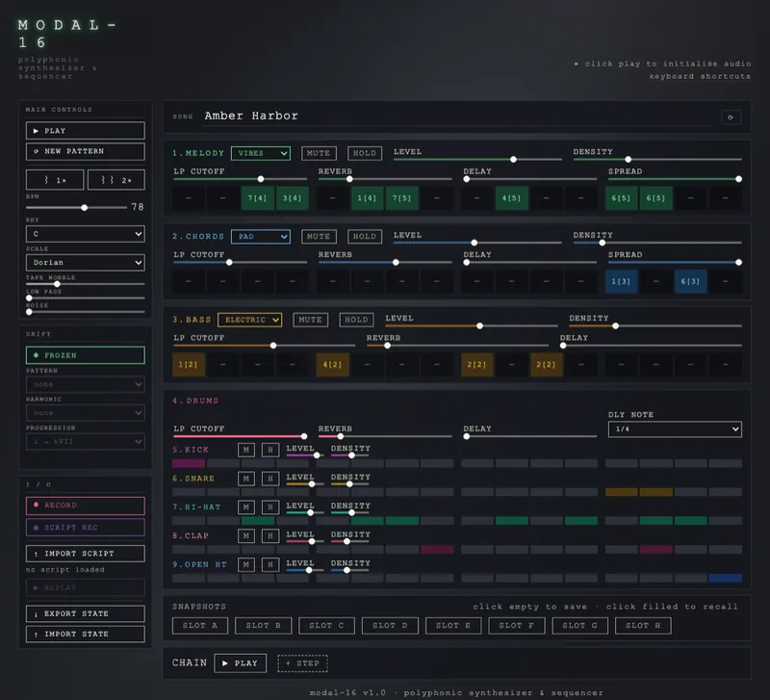The height and width of the screenshot is (700, 770).
Task: Click the Melody step cell labeled 7[4]
Action: 258,198
